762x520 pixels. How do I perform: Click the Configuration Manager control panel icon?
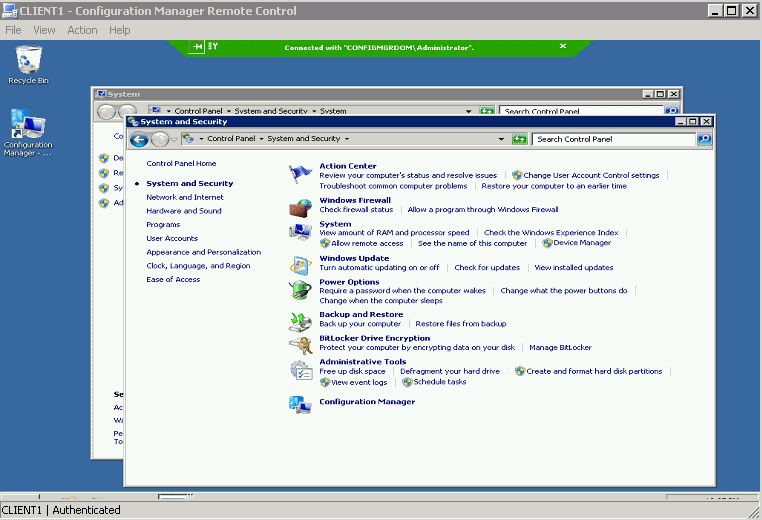coord(300,404)
